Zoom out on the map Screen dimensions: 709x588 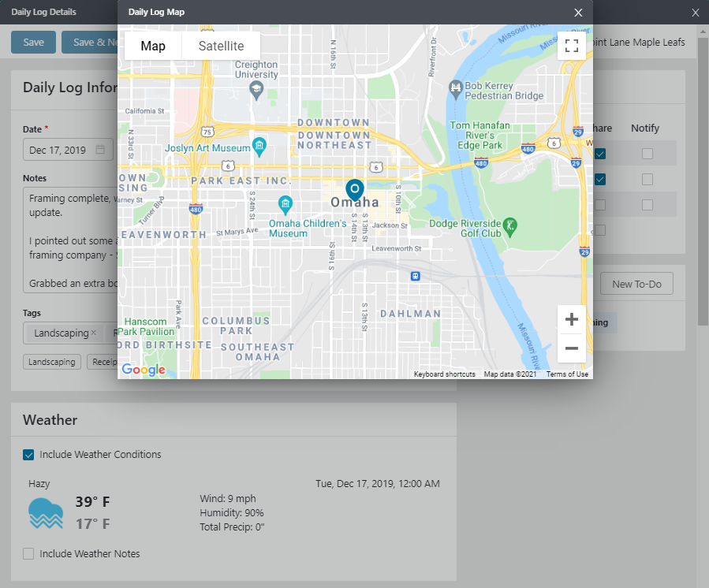pyautogui.click(x=572, y=348)
